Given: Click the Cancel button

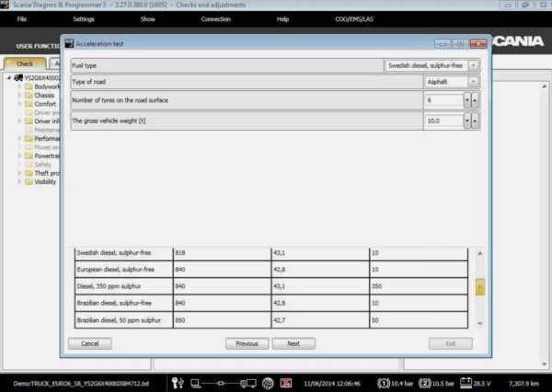Looking at the screenshot, I should [x=90, y=343].
